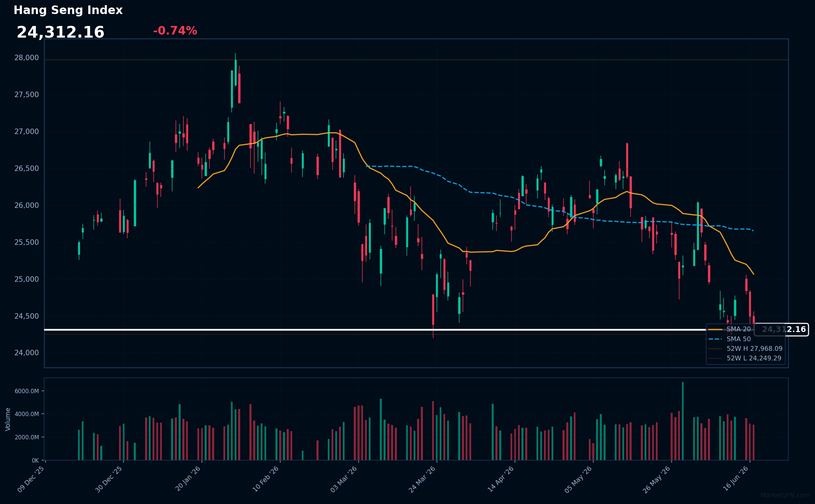The height and width of the screenshot is (504, 815).
Task: Click the 24 Mar '26 date label
Action: [422, 479]
